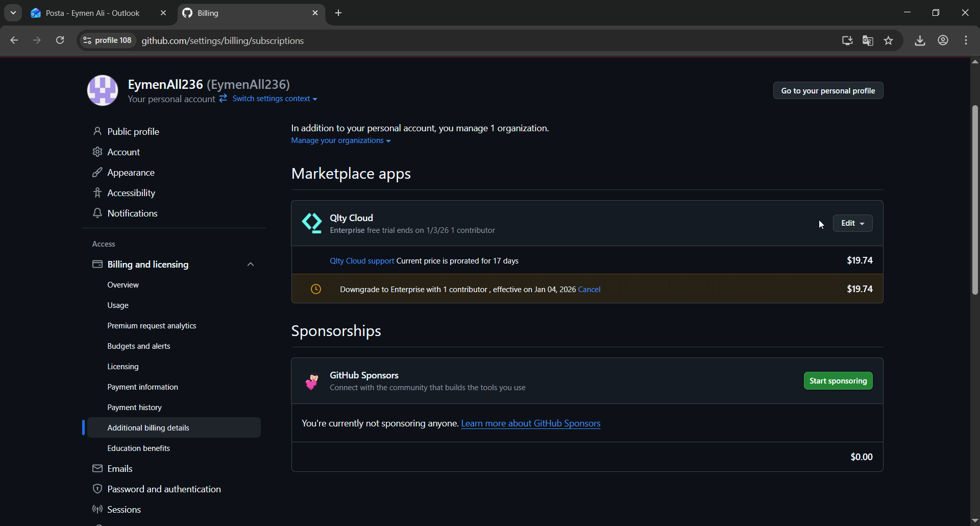Click the Billing credit card icon

coord(97,264)
